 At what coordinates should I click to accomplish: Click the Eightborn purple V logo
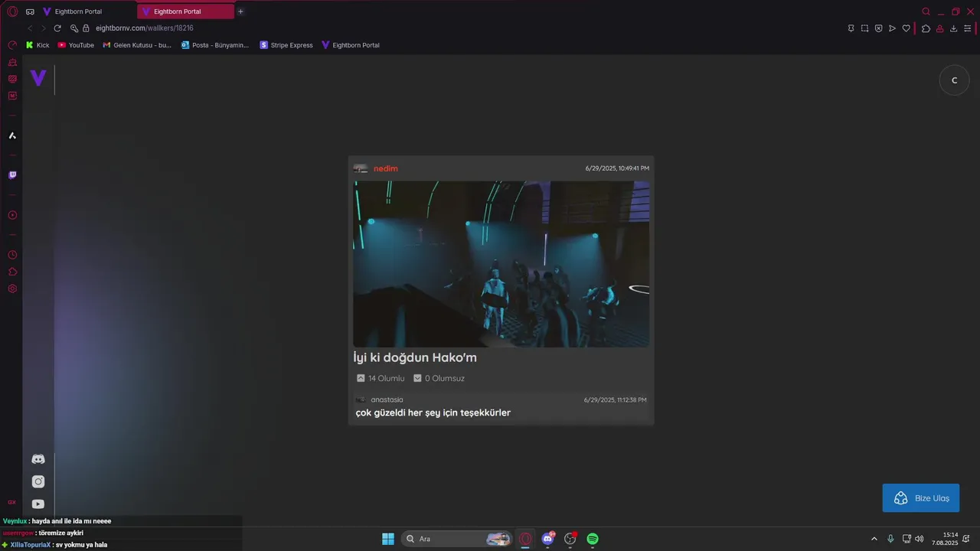point(38,77)
